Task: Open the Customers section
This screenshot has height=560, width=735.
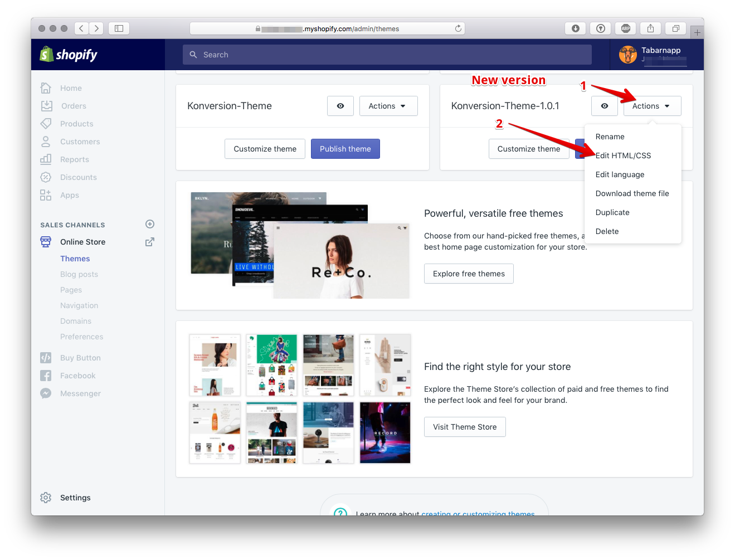Action: [x=80, y=142]
